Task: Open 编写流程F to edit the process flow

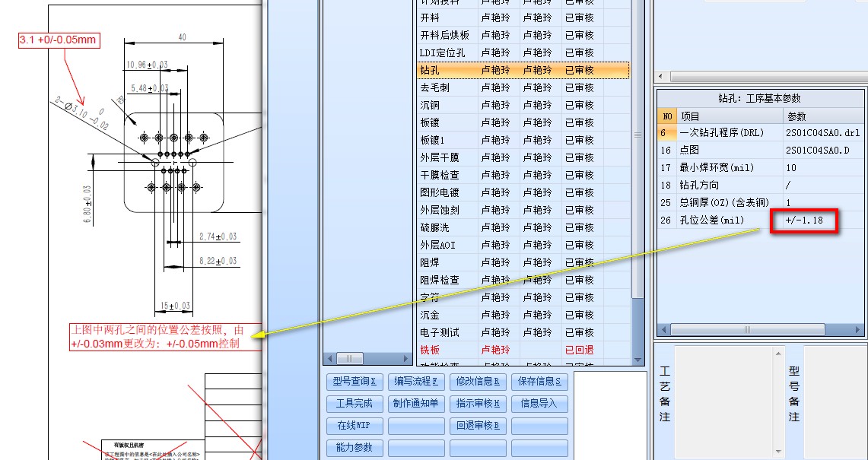Action: pos(415,382)
